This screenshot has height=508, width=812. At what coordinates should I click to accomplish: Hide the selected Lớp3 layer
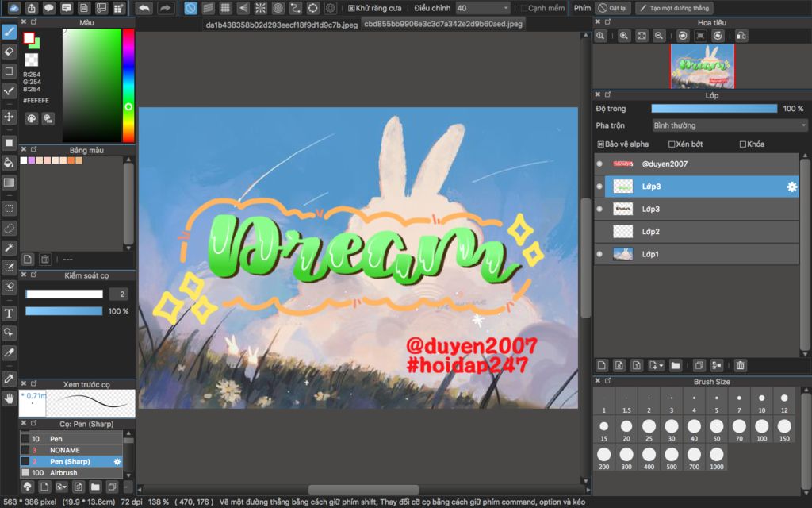tap(599, 187)
